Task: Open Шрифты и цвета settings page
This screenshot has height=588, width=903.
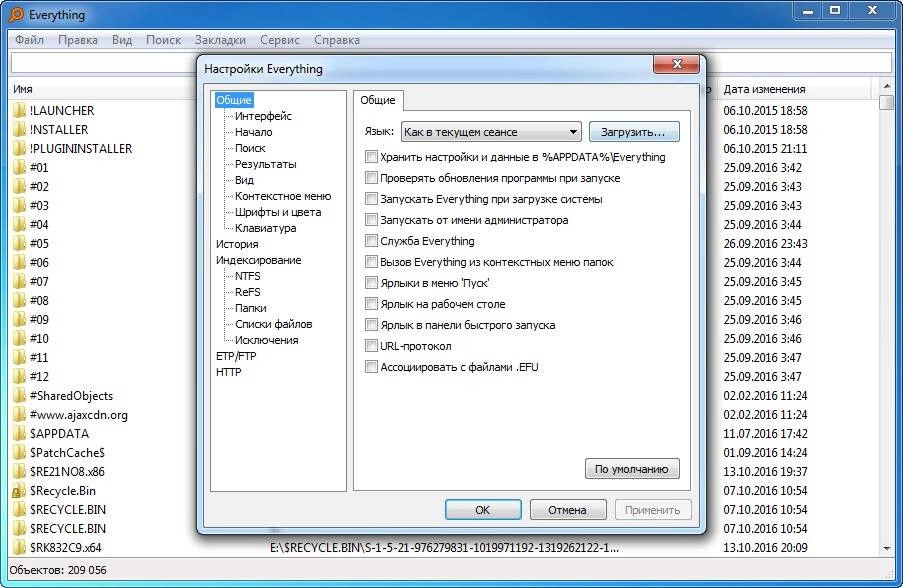Action: click(278, 212)
